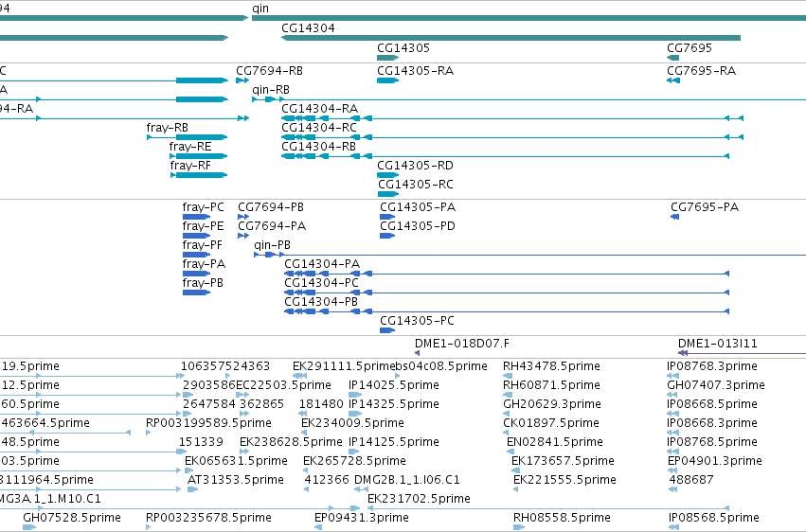Select the fray-RF transcript label
Image resolution: width=806 pixels, height=532 pixels.
click(190, 166)
